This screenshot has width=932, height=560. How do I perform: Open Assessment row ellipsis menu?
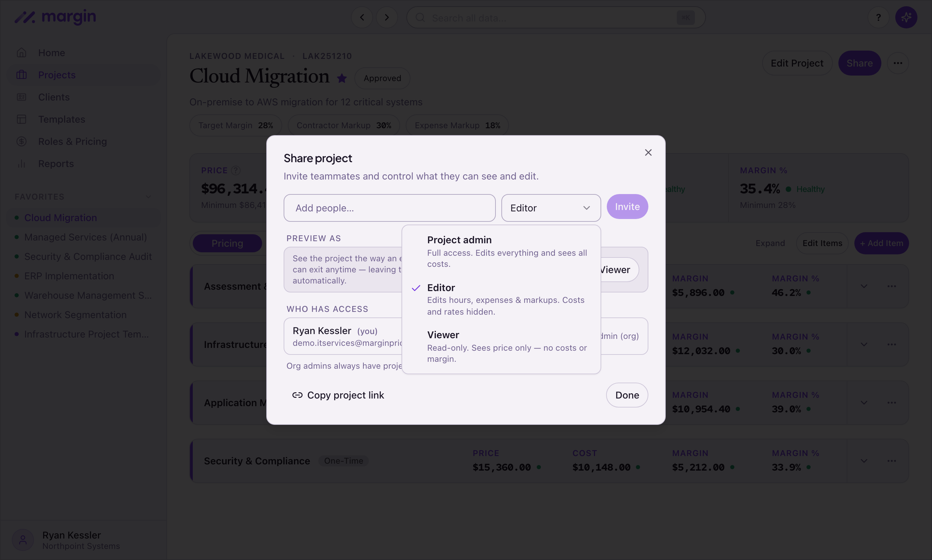coord(892,286)
